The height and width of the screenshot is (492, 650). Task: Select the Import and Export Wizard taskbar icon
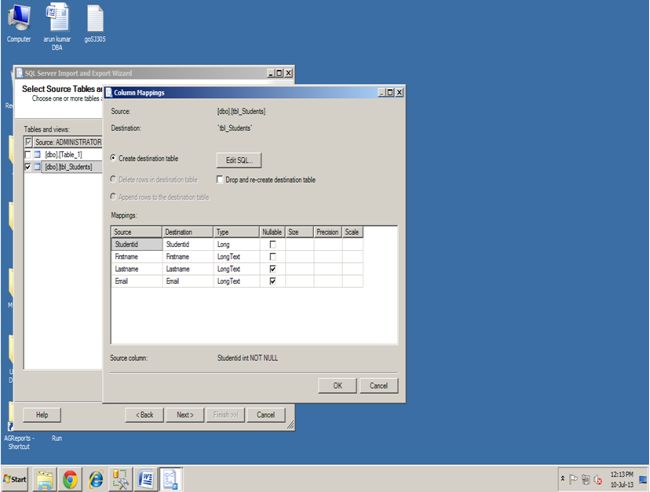tap(171, 480)
